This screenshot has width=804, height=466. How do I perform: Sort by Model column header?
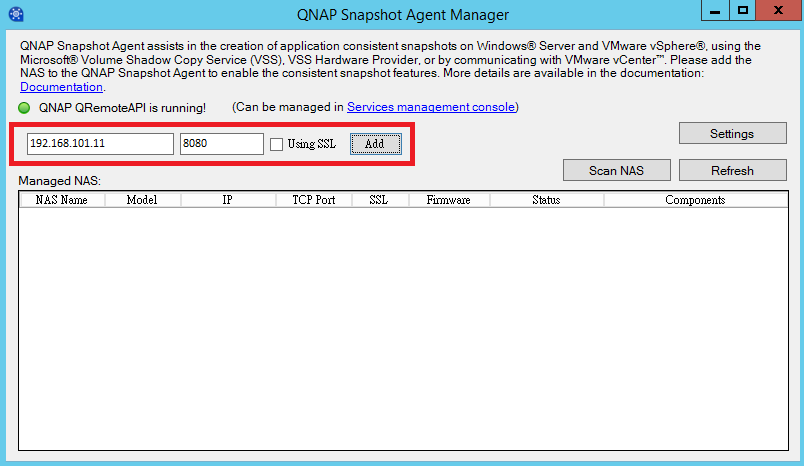point(143,200)
